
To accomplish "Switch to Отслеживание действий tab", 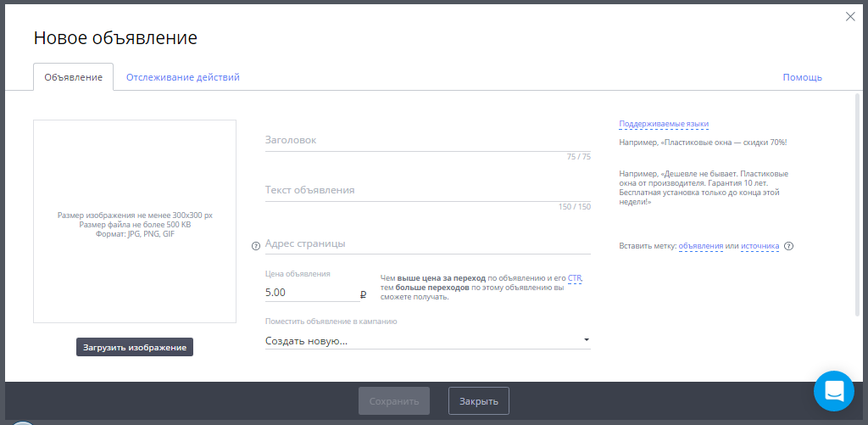I will point(183,77).
